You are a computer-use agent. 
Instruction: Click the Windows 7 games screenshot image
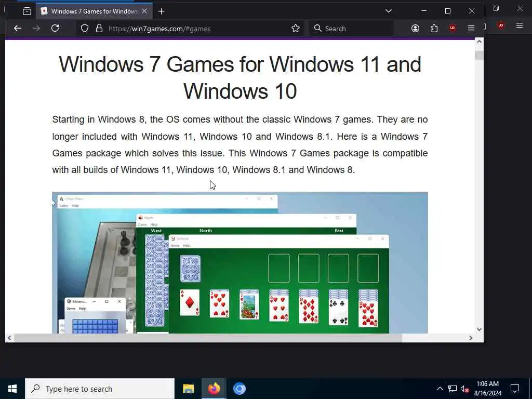click(240, 262)
